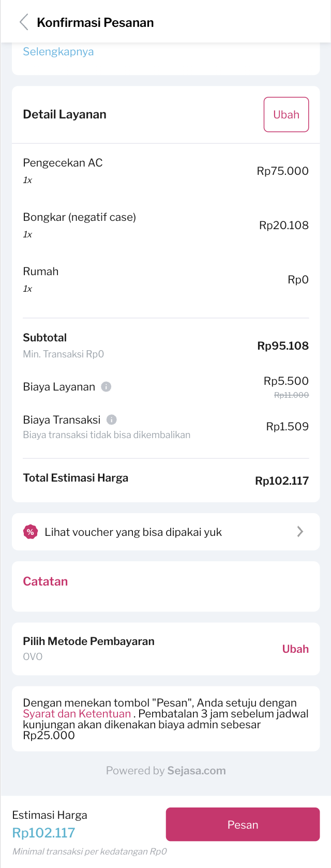Click the Sejasa.com powered-by text

[197, 771]
